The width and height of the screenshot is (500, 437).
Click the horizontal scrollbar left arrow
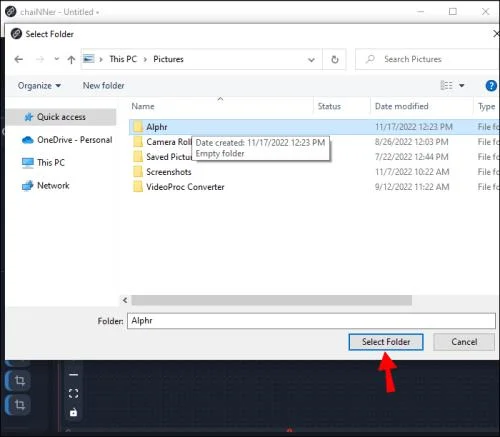(x=125, y=300)
